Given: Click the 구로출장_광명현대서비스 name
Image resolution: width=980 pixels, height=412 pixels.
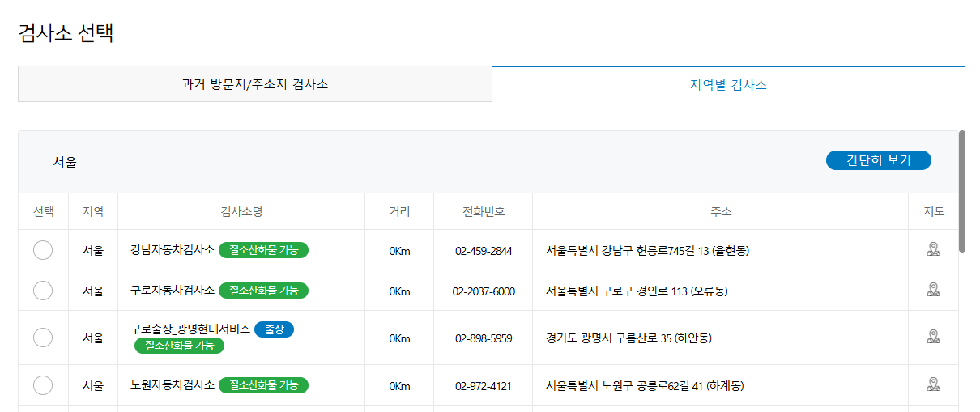Looking at the screenshot, I should point(190,329).
